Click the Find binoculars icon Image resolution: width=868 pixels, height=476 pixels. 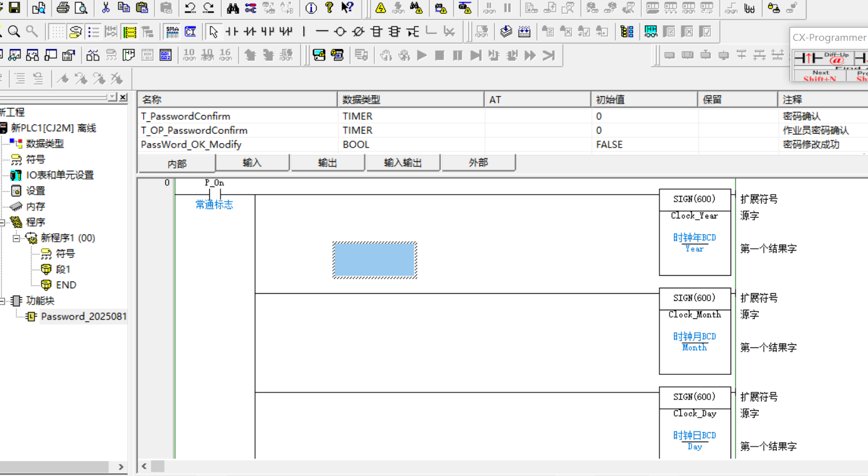tap(233, 8)
